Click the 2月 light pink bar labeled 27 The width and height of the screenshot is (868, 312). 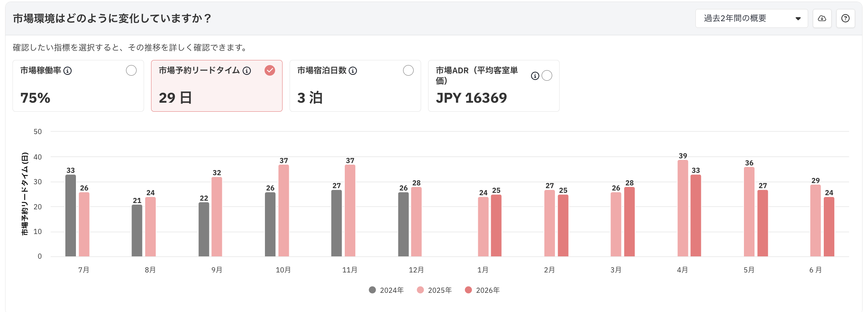550,223
